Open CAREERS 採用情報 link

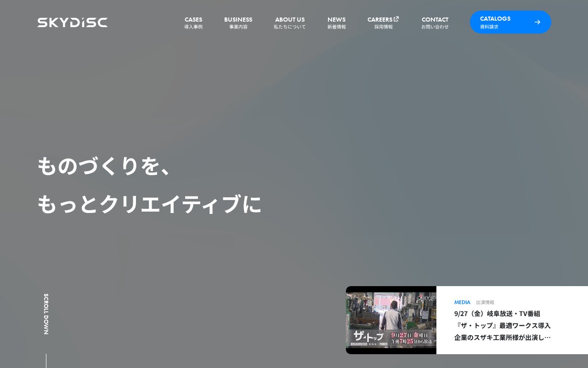(383, 23)
